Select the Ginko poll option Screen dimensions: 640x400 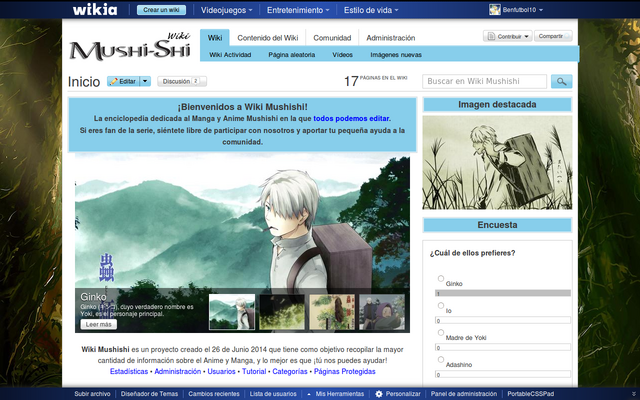[441, 278]
